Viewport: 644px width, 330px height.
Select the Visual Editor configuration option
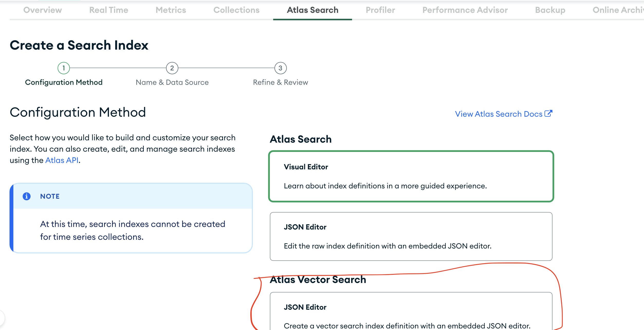411,176
